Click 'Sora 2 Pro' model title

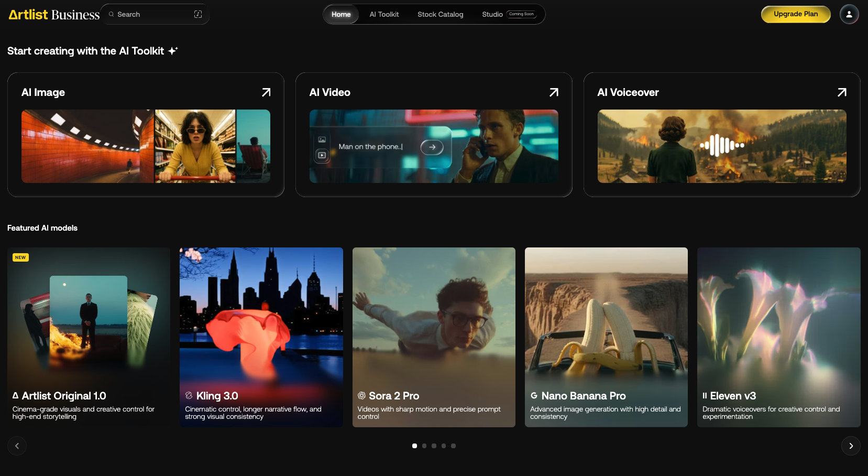point(394,396)
